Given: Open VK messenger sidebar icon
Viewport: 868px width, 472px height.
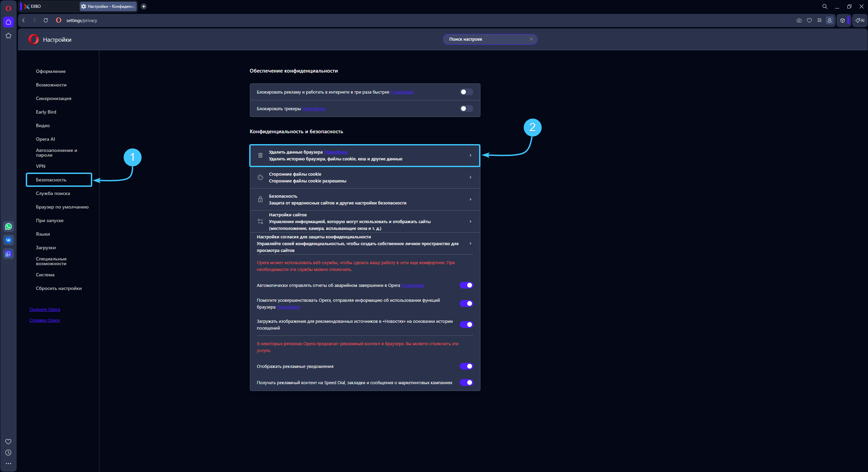Looking at the screenshot, I should point(8,240).
